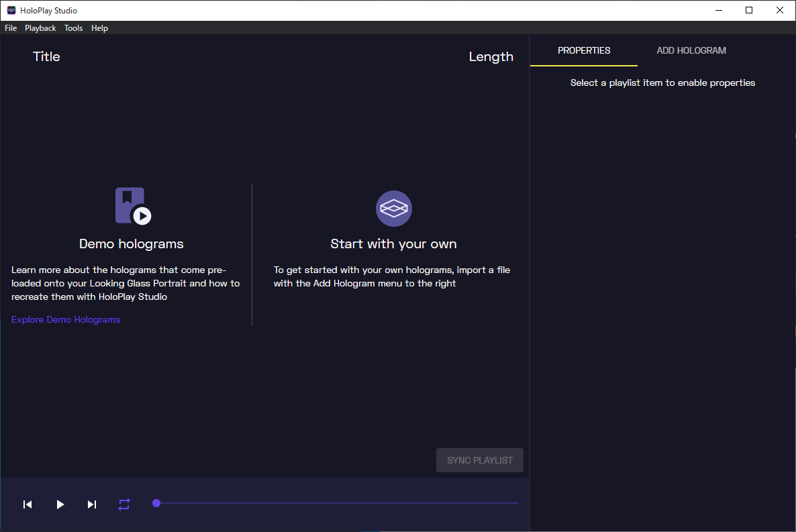Start playback with the play button
The image size is (796, 532).
tap(60, 504)
